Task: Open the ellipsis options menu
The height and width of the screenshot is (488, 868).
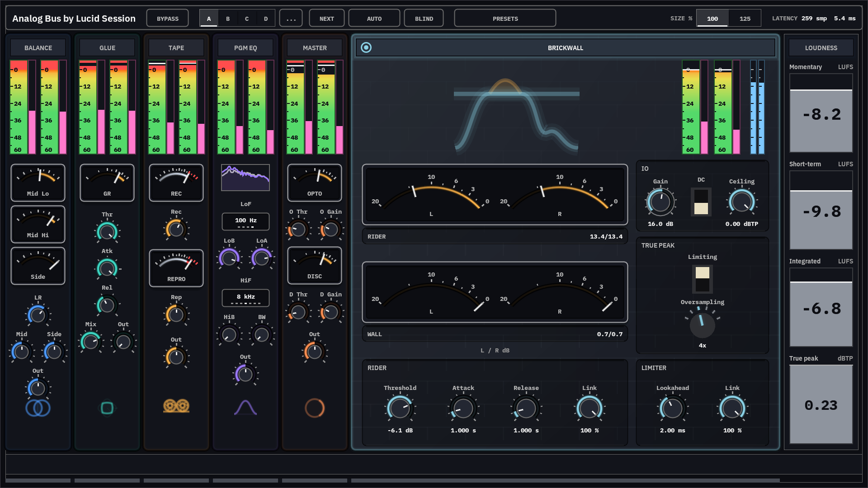Action: click(291, 19)
